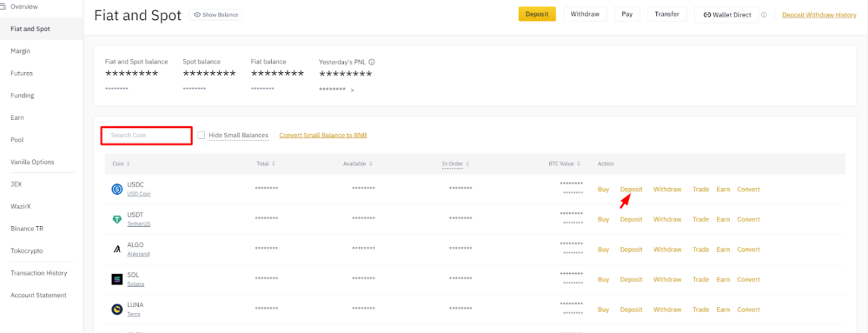Image resolution: width=868 pixels, height=333 pixels.
Task: Click the LUNA Terra coin icon
Action: click(x=117, y=310)
